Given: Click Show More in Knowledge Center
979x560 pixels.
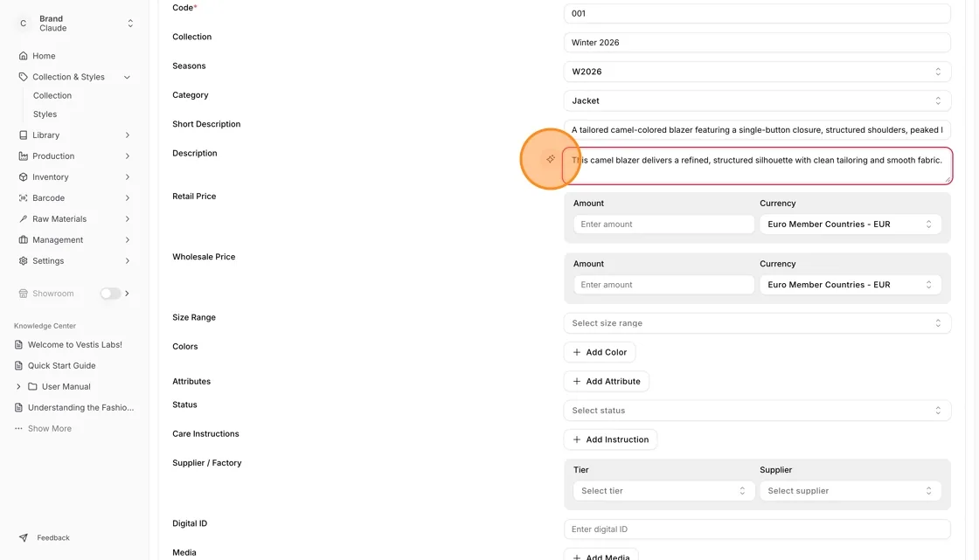Looking at the screenshot, I should (49, 428).
